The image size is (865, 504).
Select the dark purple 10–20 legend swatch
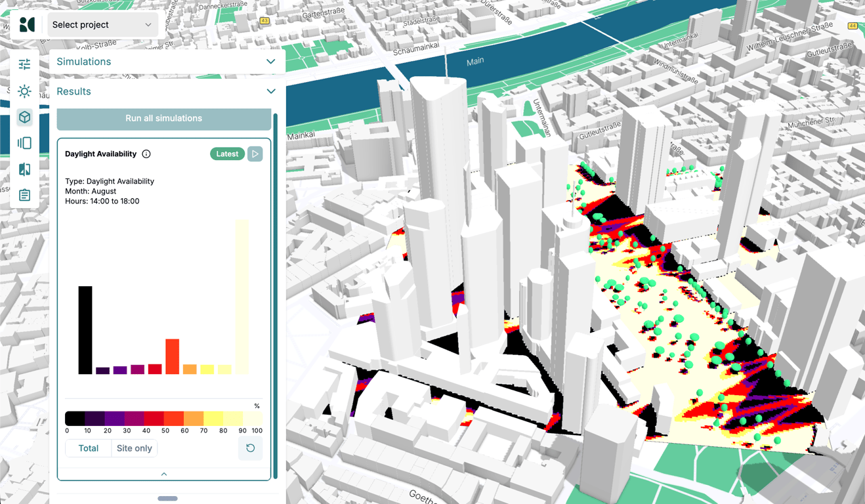click(x=95, y=418)
